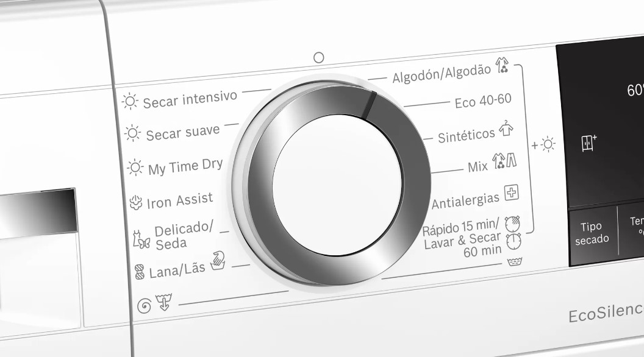The height and width of the screenshot is (357, 644).
Task: Click the Rápido 15 min stopwatch icon
Action: 512,224
